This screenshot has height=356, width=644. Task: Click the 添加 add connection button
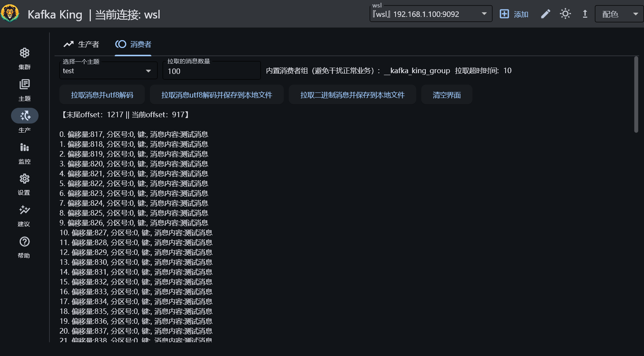click(514, 14)
